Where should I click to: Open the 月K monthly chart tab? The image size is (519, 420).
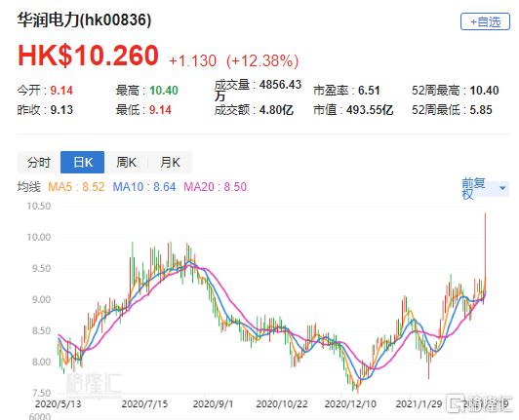coord(170,163)
